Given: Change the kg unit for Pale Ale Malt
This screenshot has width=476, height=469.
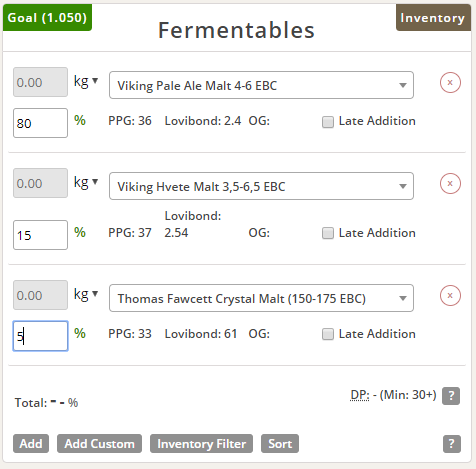Looking at the screenshot, I should coord(86,81).
